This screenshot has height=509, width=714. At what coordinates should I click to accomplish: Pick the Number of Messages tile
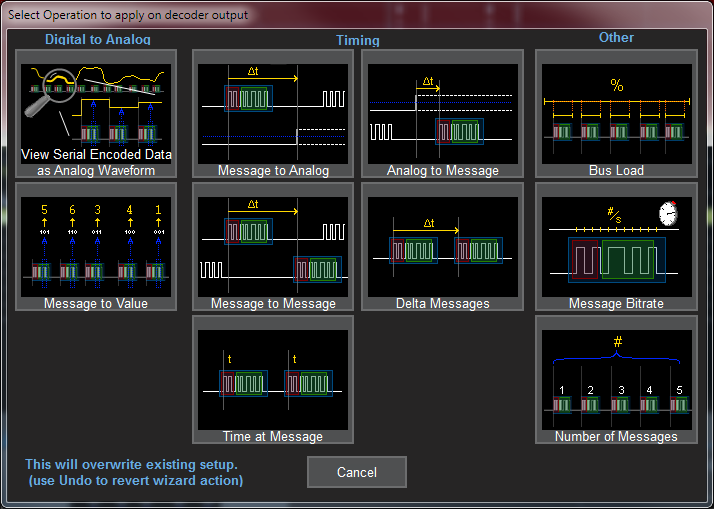(616, 379)
